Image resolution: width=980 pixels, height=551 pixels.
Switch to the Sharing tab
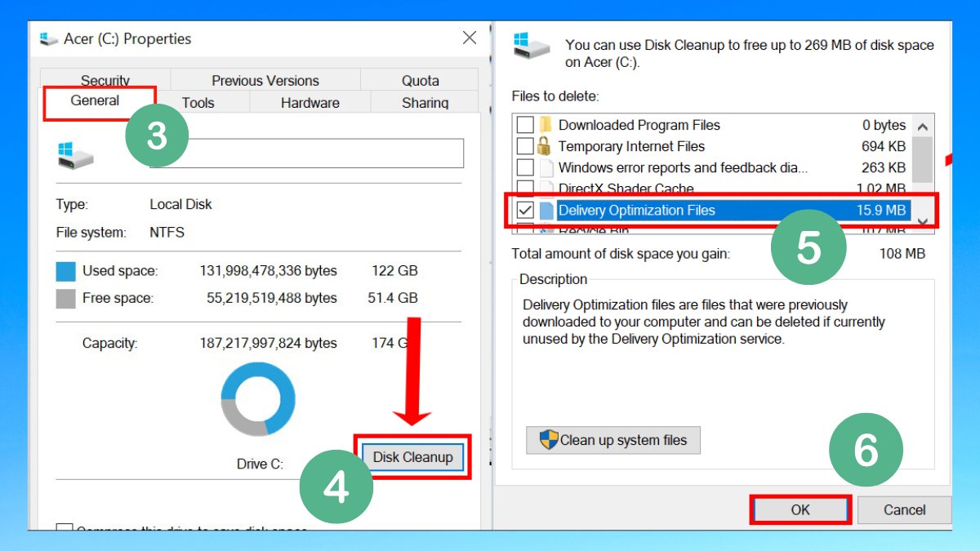(x=425, y=102)
